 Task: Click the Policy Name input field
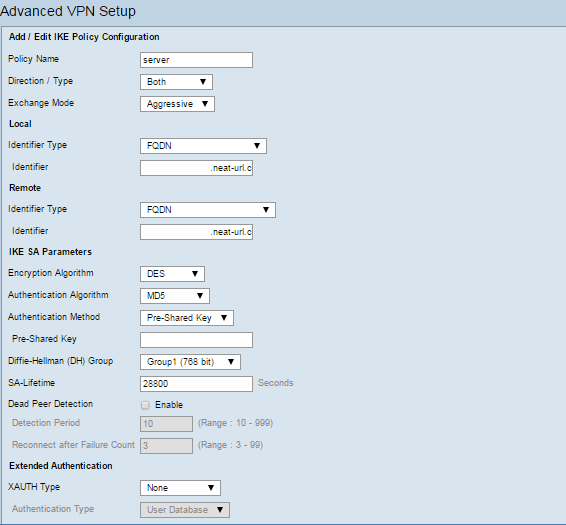196,60
